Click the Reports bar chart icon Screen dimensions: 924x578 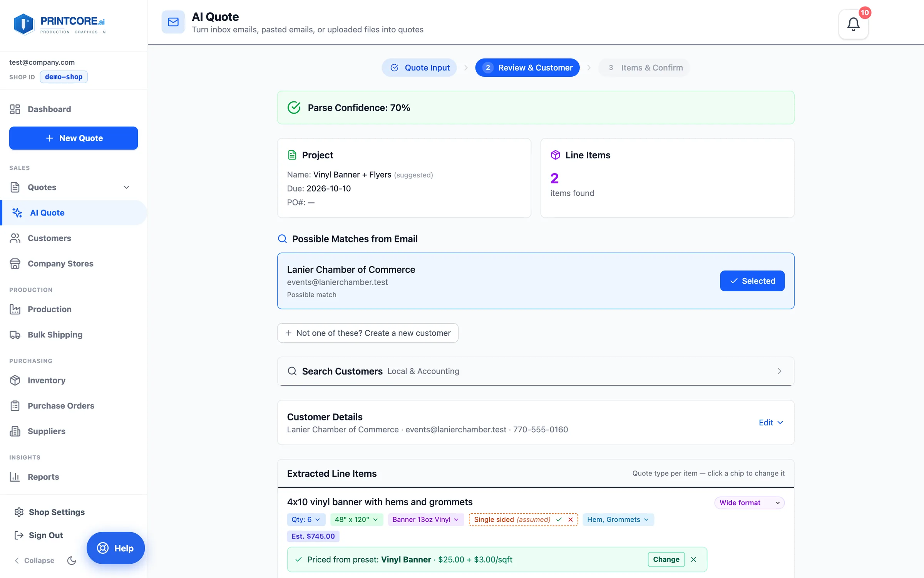click(15, 477)
